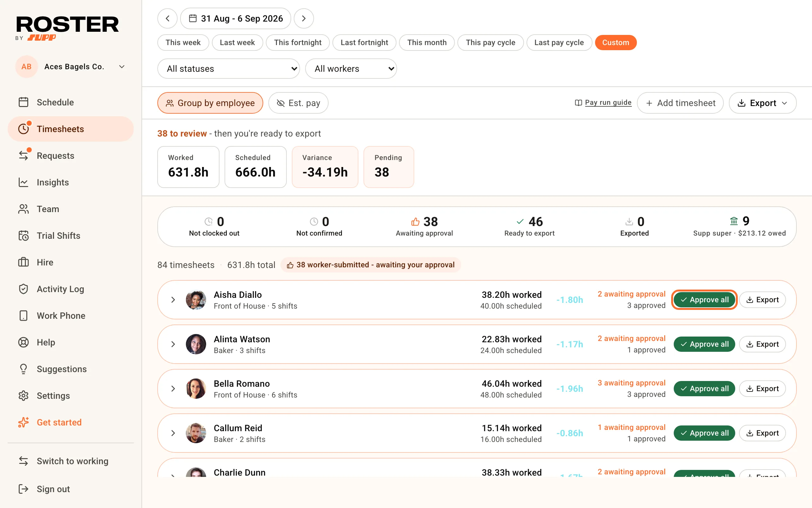Export Callum Reid's timesheets

click(x=762, y=433)
